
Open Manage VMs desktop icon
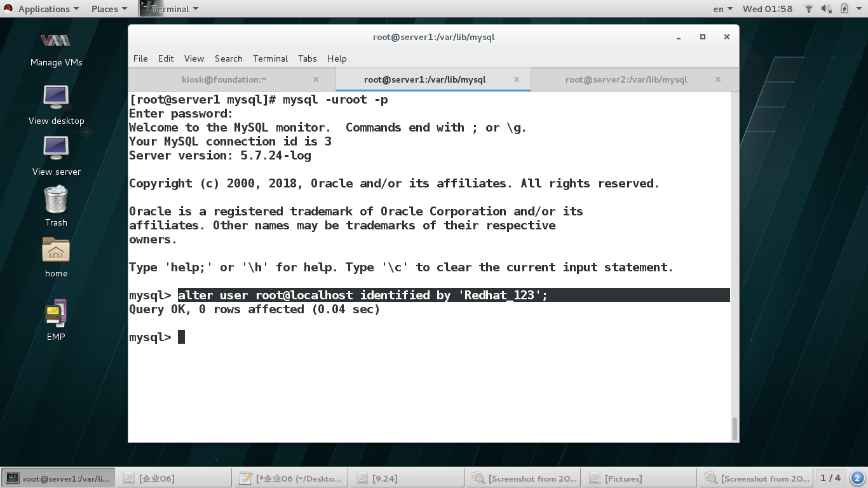click(x=56, y=50)
